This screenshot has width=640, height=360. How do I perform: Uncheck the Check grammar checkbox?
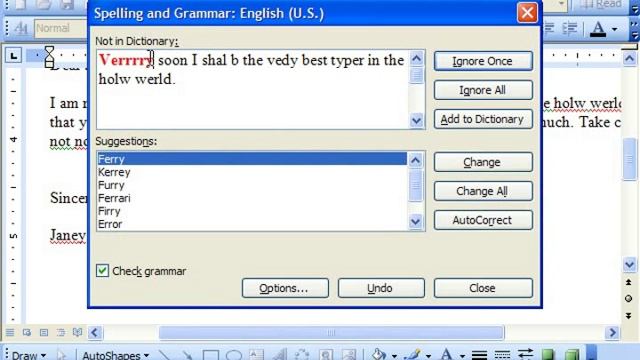102,271
